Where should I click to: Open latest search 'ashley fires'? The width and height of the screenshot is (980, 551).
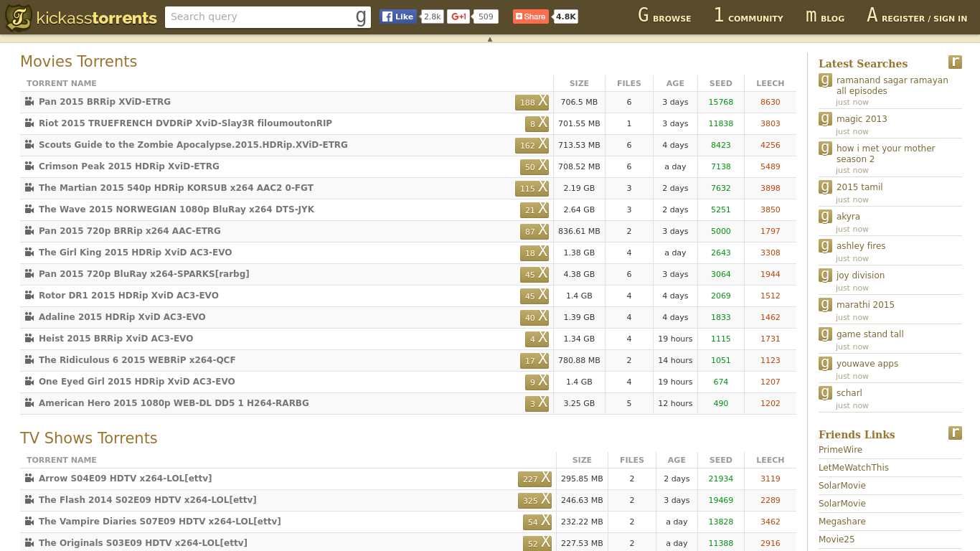861,246
